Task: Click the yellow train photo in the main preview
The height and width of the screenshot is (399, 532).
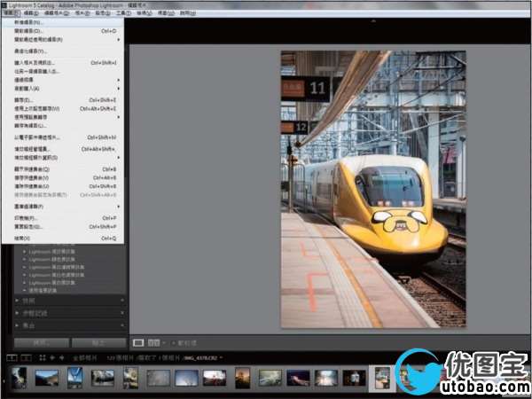Action: coord(373,190)
